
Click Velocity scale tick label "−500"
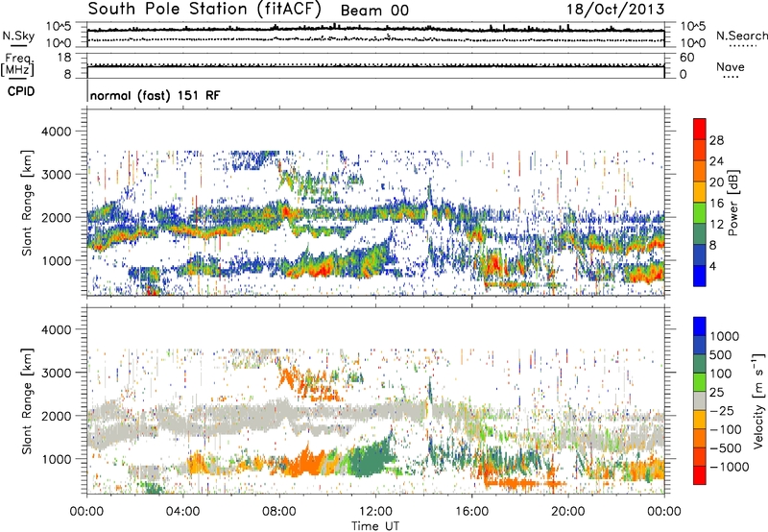pos(725,447)
